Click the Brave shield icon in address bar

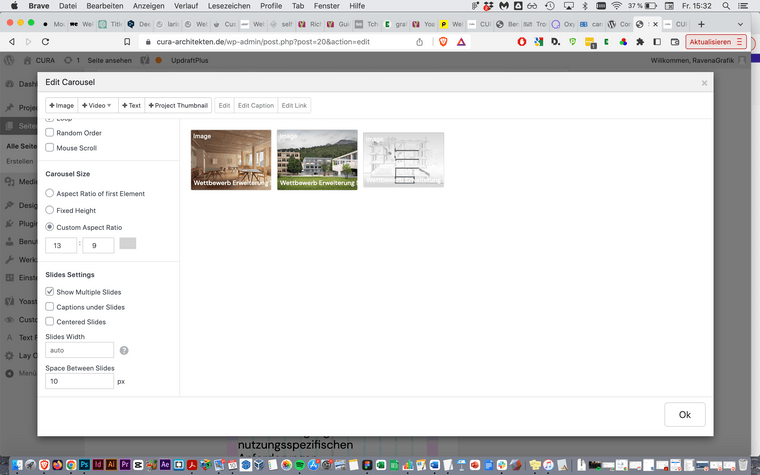click(443, 42)
